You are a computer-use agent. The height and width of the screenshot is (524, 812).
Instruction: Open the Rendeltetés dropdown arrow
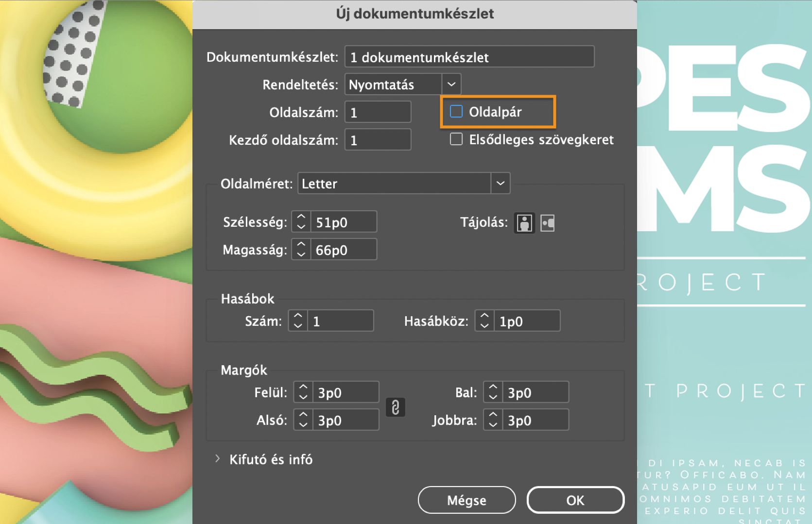[x=451, y=85]
